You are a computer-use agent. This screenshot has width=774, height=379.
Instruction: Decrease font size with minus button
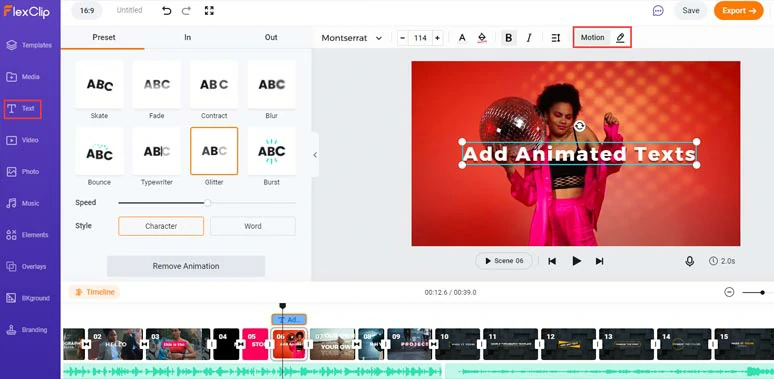click(403, 38)
